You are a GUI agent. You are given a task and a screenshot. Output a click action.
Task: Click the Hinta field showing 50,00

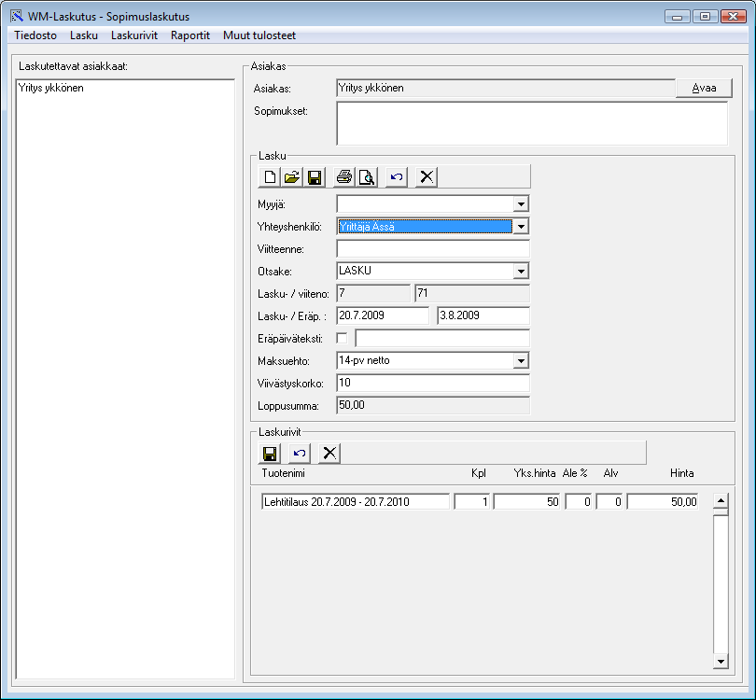[663, 502]
